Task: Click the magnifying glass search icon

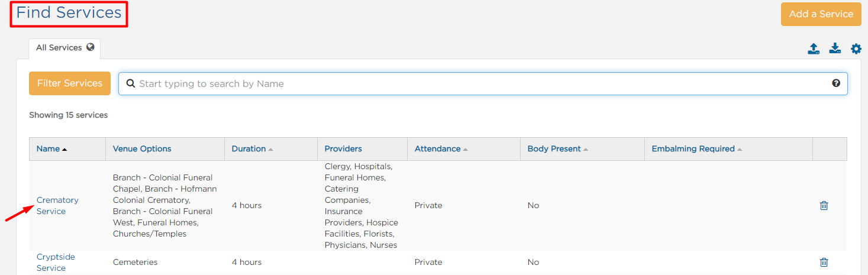Action: (131, 83)
